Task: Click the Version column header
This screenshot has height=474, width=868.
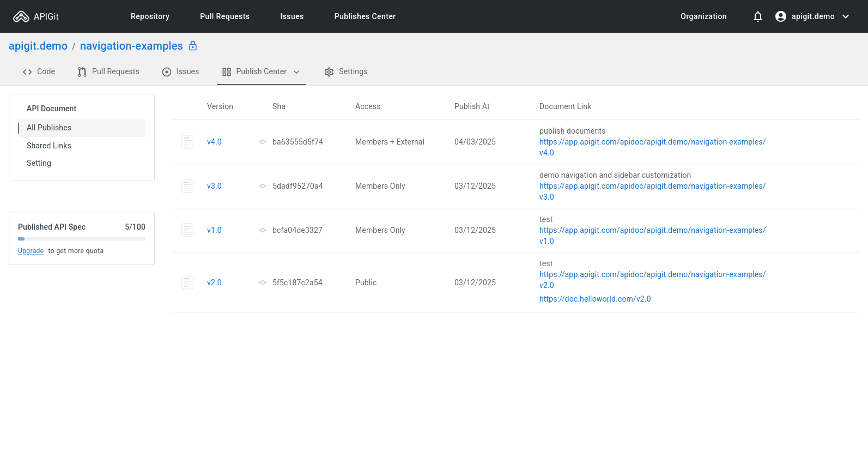Action: (220, 106)
